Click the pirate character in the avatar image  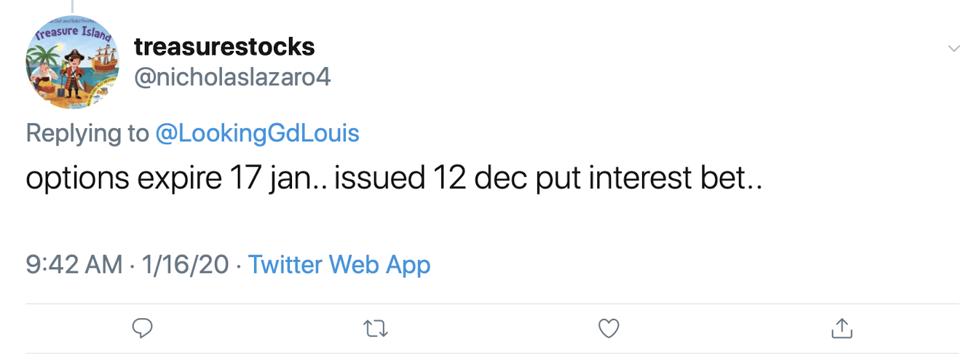(x=72, y=73)
